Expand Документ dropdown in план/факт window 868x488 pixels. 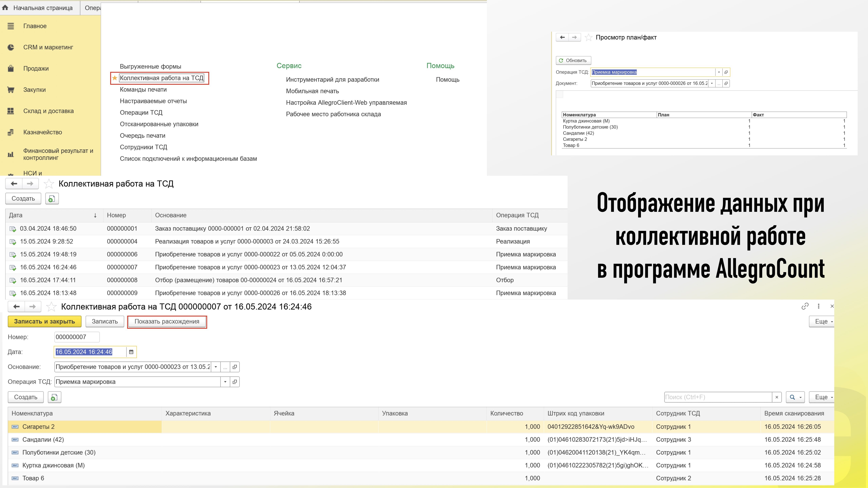click(712, 84)
